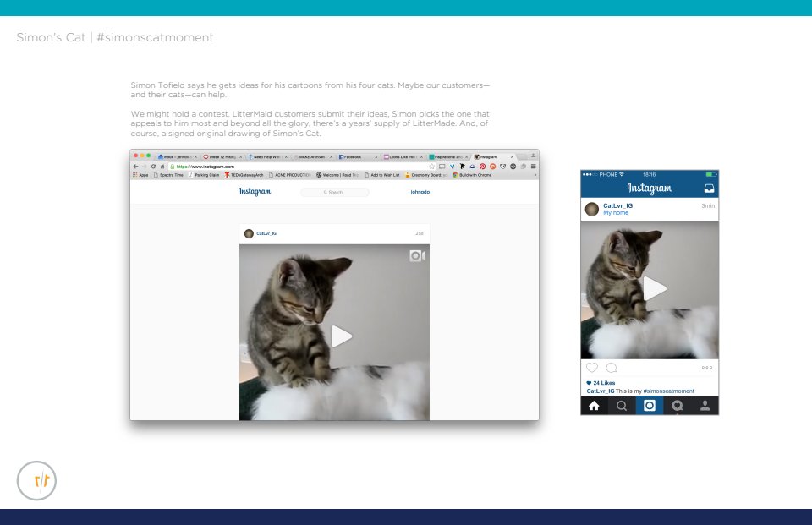Switch to the Inspirational tab
This screenshot has height=525, width=812.
pos(448,156)
